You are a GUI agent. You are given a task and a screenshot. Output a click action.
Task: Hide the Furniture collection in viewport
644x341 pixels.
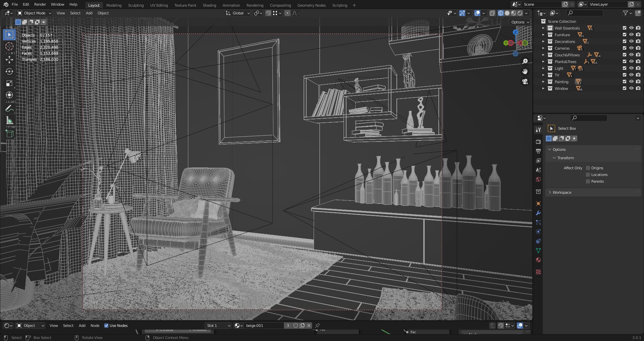(631, 35)
